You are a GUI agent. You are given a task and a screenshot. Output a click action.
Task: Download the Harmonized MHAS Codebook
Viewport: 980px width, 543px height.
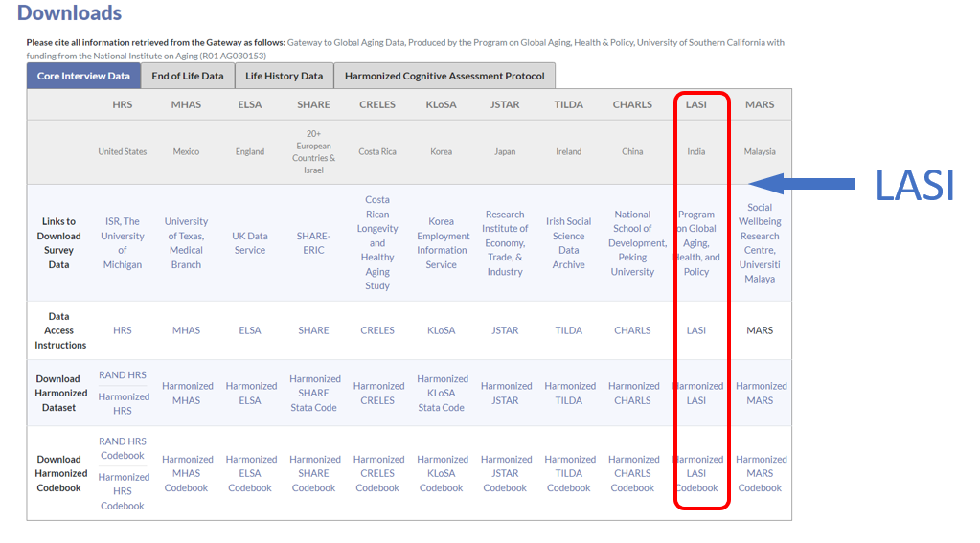point(188,474)
